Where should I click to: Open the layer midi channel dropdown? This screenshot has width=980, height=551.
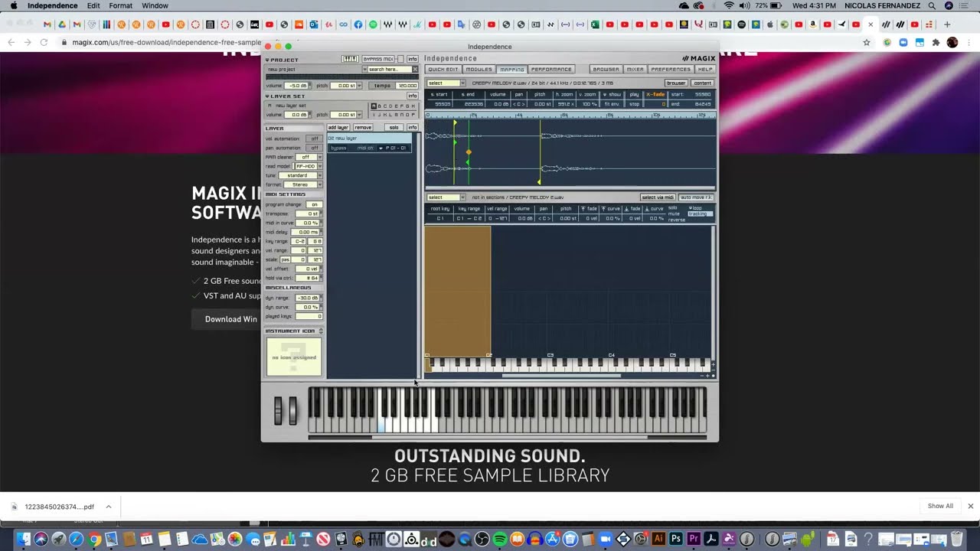[394, 148]
